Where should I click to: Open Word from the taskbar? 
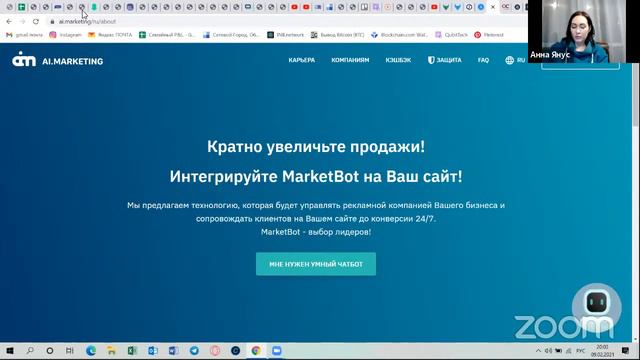point(173,351)
